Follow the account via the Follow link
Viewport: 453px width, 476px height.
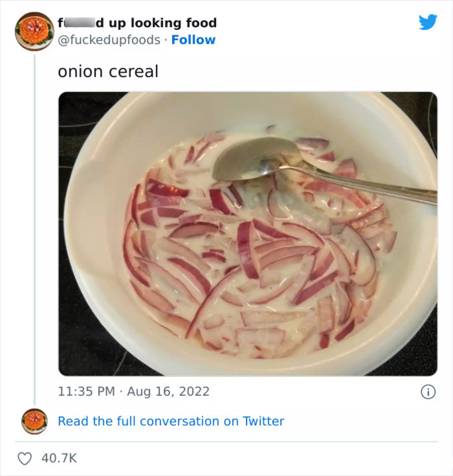[x=193, y=40]
